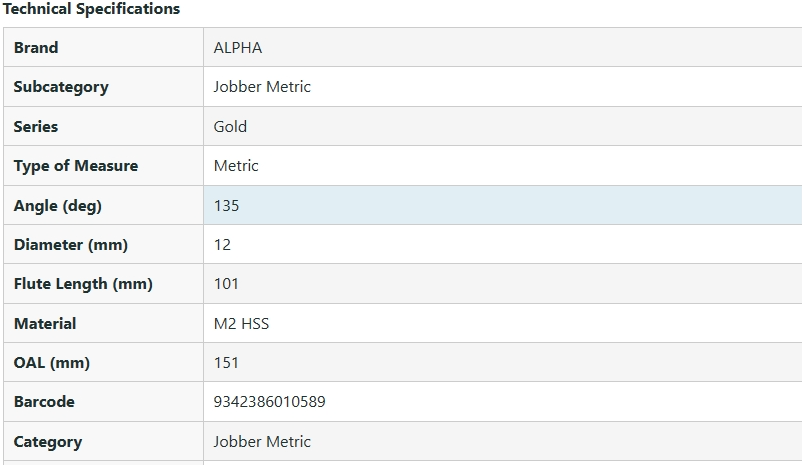Click the Metric value for Type of Measure
Image resolution: width=802 pixels, height=465 pixels.
coord(236,166)
